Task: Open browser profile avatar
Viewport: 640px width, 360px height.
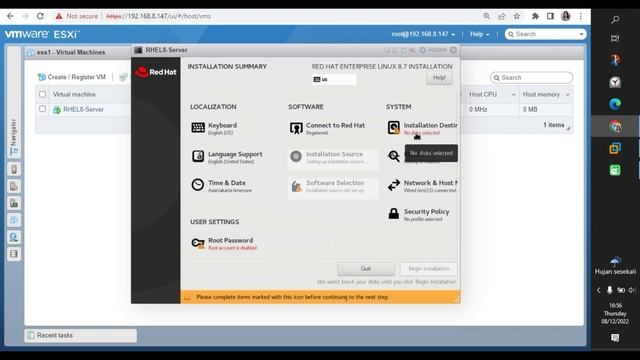Action: coord(566,16)
